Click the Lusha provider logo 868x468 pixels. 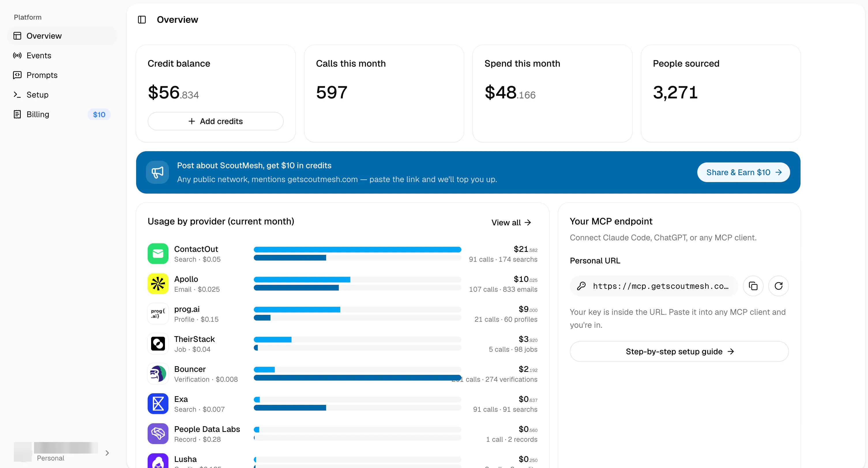tap(158, 460)
